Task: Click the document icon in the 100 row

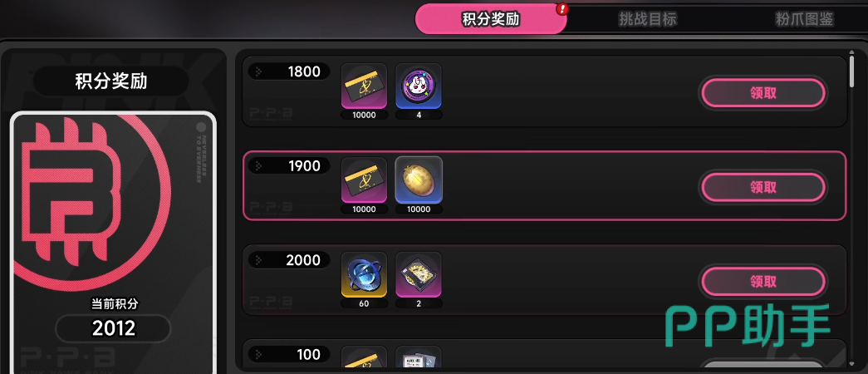Action: 419,359
